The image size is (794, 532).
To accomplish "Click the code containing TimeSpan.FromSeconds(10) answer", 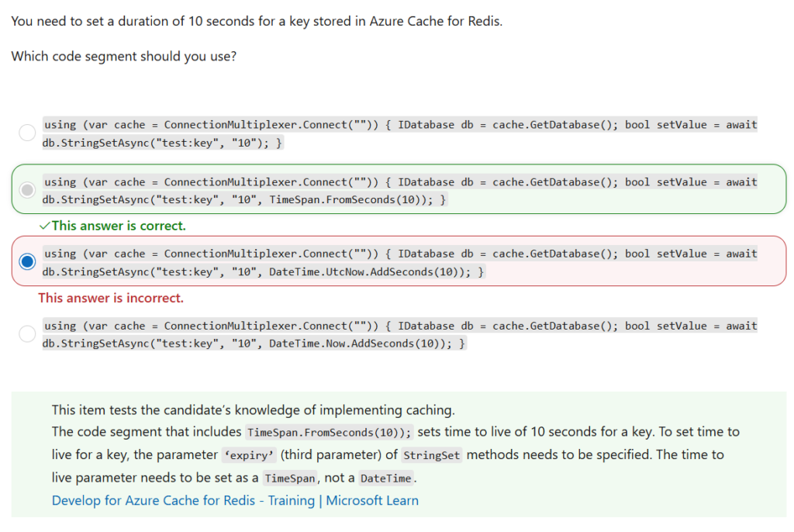I will click(400, 191).
